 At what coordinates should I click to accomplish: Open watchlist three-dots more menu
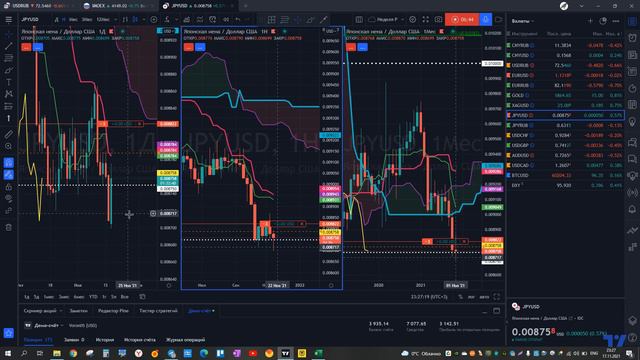[x=616, y=21]
